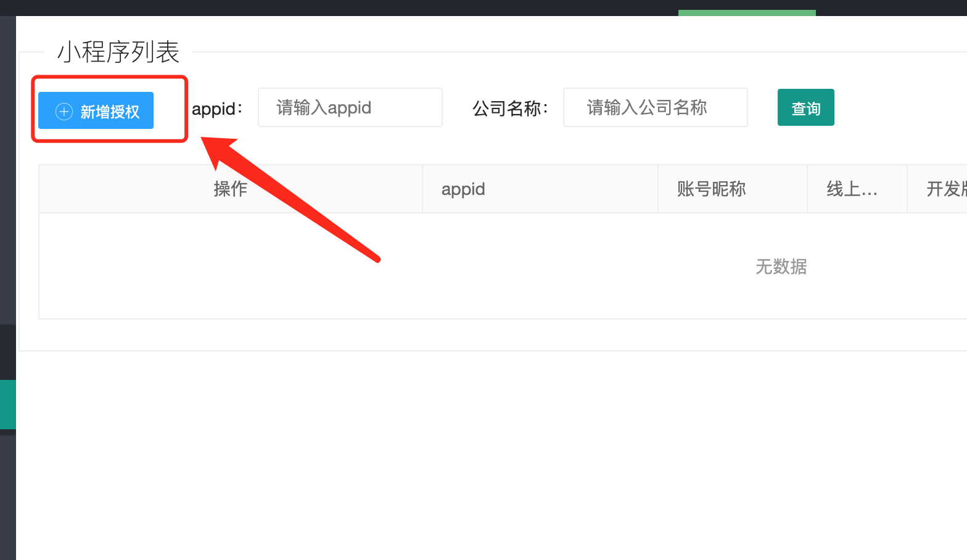Select the appid table column header

click(540, 189)
